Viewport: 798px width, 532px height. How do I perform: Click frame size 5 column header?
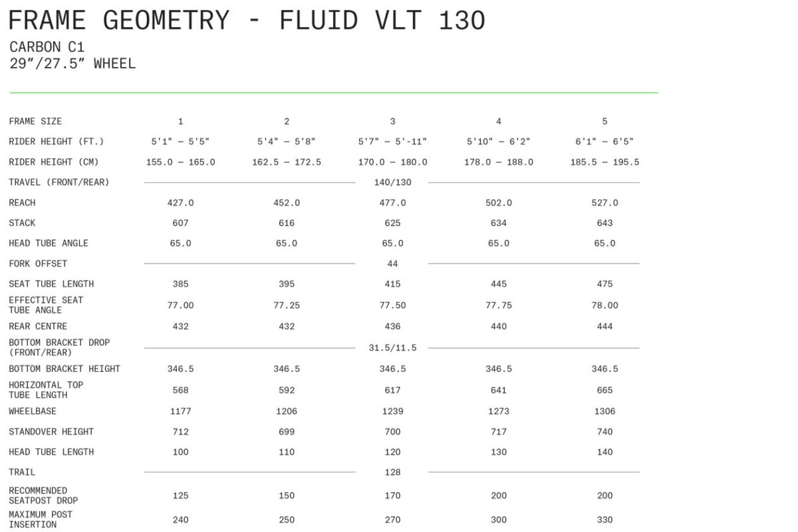pos(604,121)
